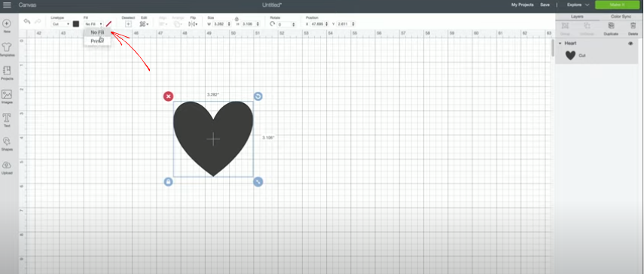Open the Linetype Cut dropdown
Screen dimensions: 644x274
pos(61,24)
